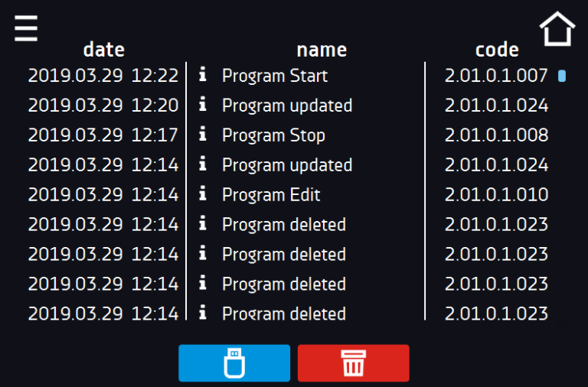This screenshot has width=588, height=387.
Task: Export the log to a USB drive
Action: (x=234, y=363)
